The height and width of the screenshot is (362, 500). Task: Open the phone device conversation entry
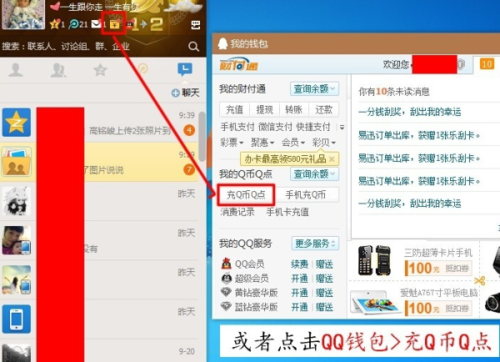(x=100, y=319)
